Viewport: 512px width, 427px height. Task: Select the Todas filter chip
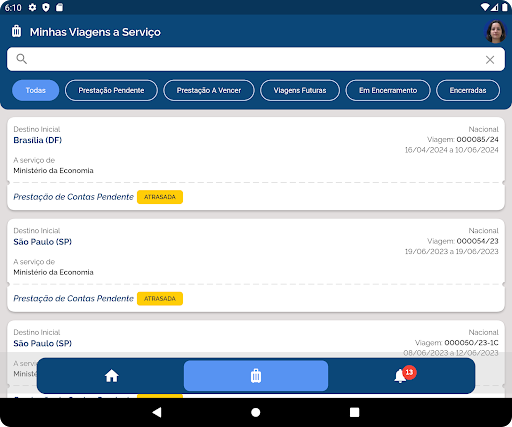coord(35,90)
